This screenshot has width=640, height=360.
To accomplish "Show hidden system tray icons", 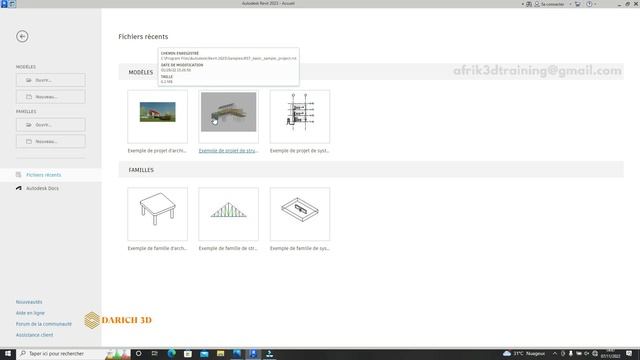I will (555, 353).
